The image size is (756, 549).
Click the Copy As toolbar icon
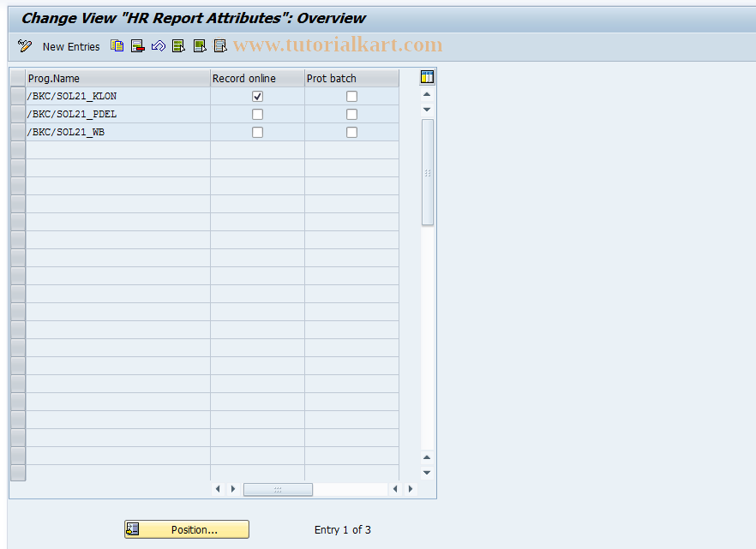[x=117, y=46]
